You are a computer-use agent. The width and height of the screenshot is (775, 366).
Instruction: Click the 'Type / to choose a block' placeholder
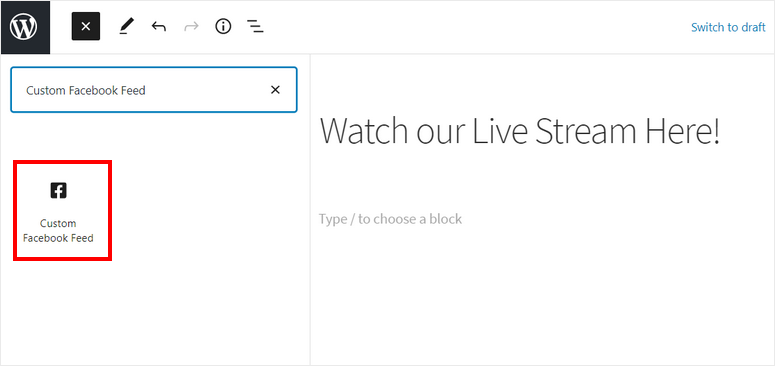click(x=390, y=219)
